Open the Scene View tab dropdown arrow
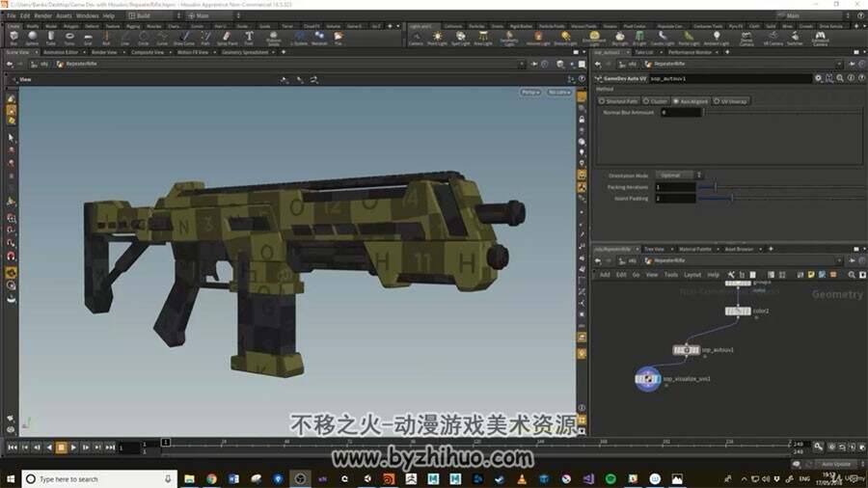Viewport: 868px width, 488px height. (37, 52)
